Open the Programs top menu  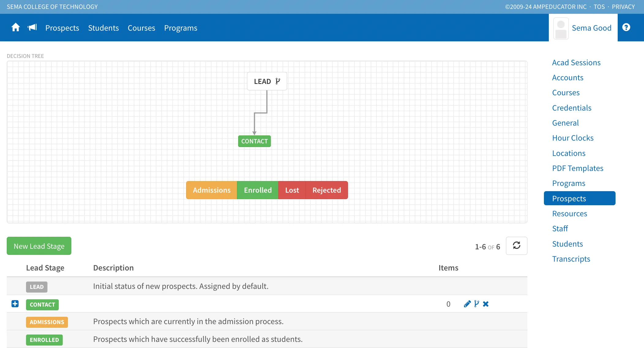pos(181,28)
